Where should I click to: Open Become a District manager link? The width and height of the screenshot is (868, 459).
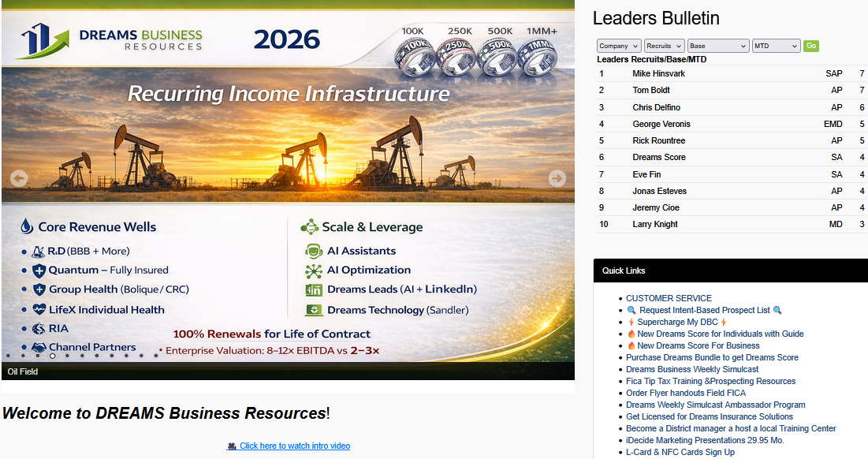coord(731,428)
